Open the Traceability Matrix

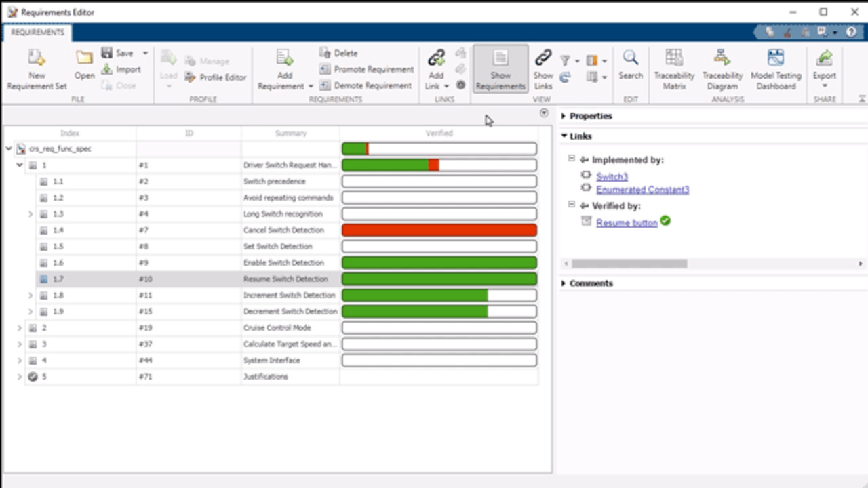(x=673, y=60)
